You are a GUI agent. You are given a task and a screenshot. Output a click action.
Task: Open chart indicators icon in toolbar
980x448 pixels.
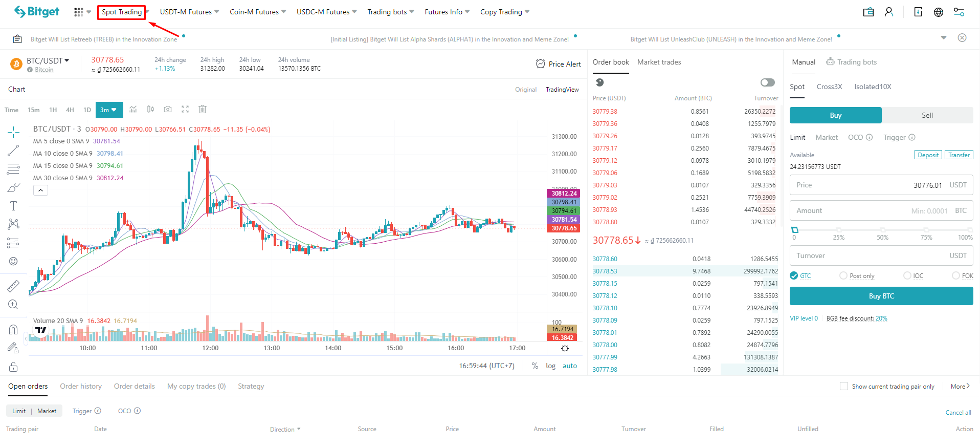(133, 109)
